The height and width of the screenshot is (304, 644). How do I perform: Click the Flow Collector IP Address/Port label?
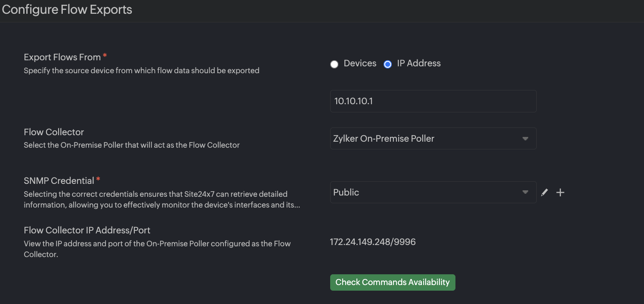87,230
